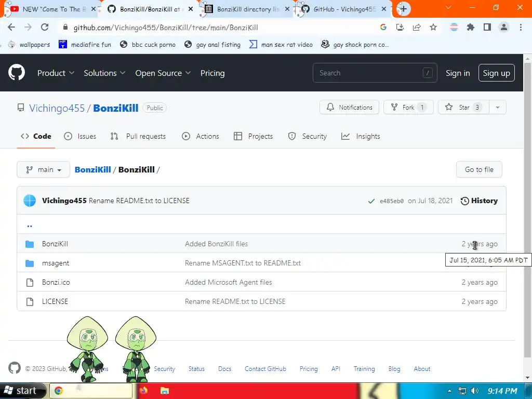Go back with the browser back arrow
Viewport: 532px width, 399px height.
click(11, 27)
